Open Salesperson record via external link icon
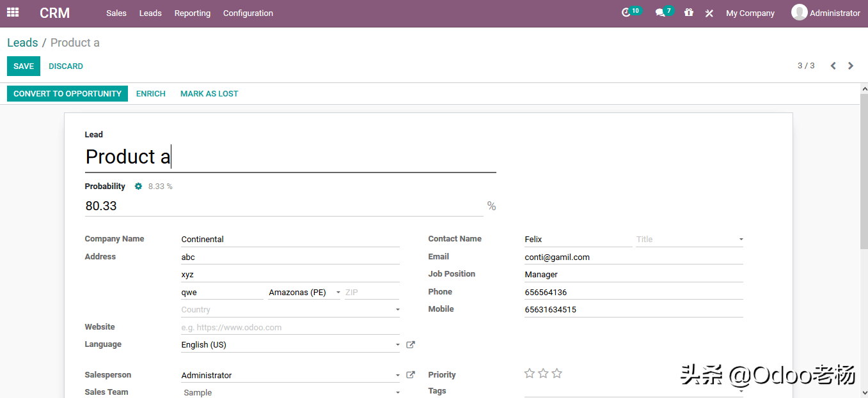The width and height of the screenshot is (868, 398). 410,375
